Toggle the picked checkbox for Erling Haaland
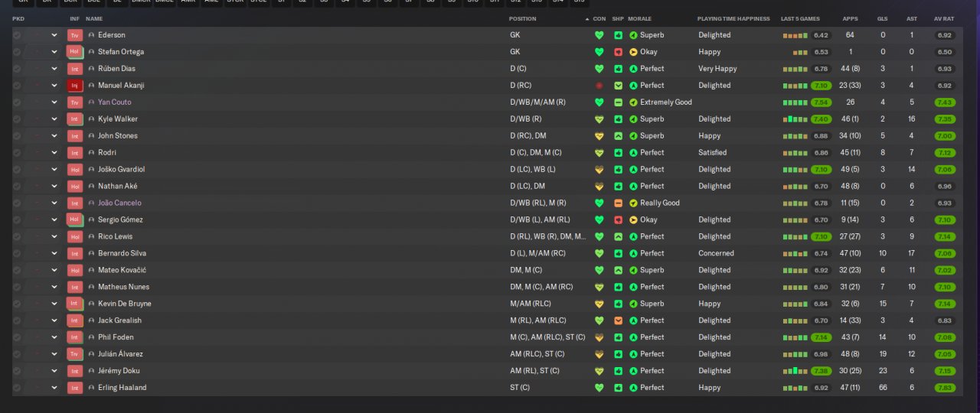 point(17,388)
